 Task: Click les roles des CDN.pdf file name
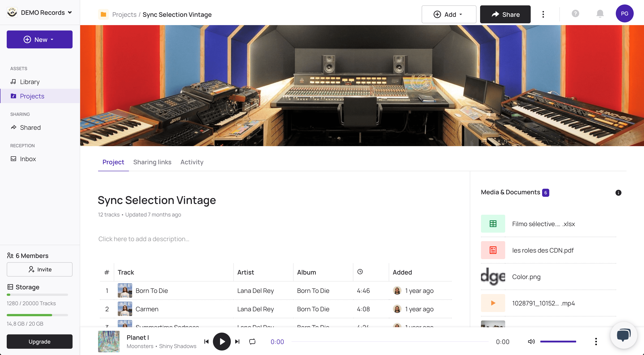(543, 250)
